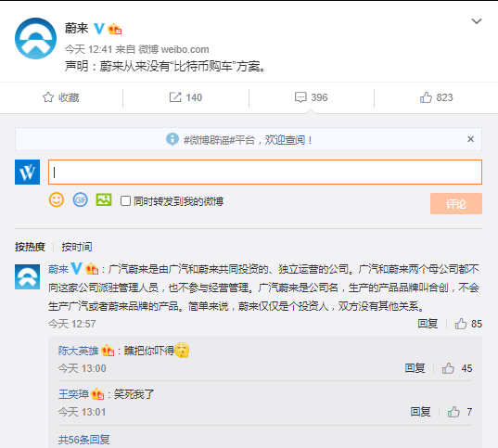
Task: Open the comments icon showing 396
Action: point(300,97)
